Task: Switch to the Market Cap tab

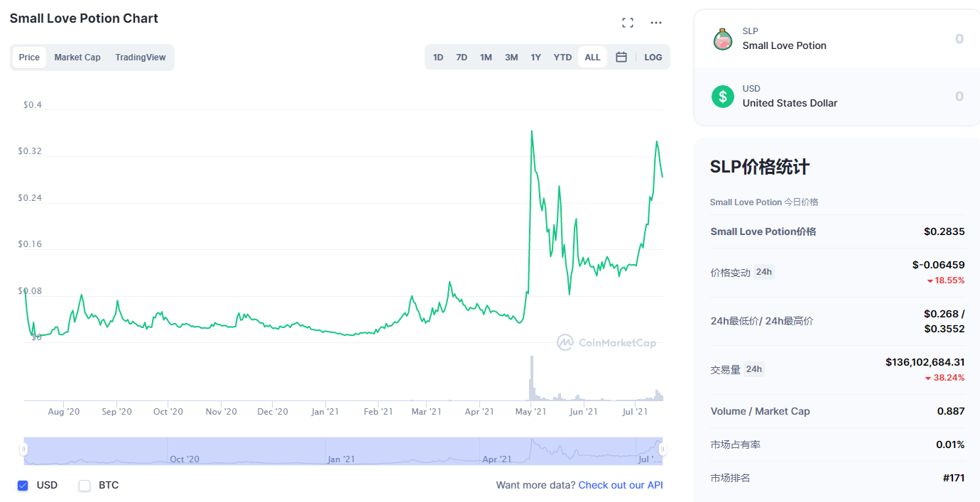Action: click(77, 57)
